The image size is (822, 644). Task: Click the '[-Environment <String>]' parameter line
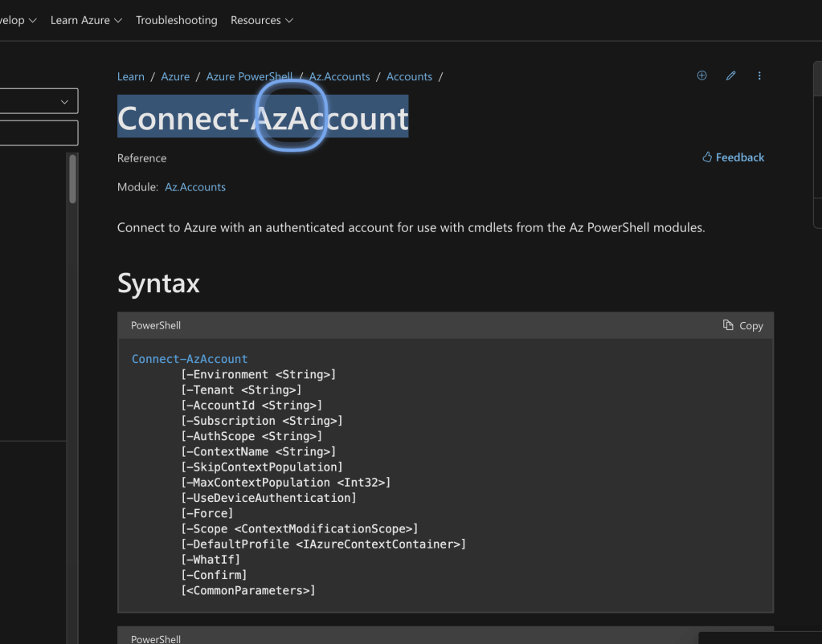point(259,375)
